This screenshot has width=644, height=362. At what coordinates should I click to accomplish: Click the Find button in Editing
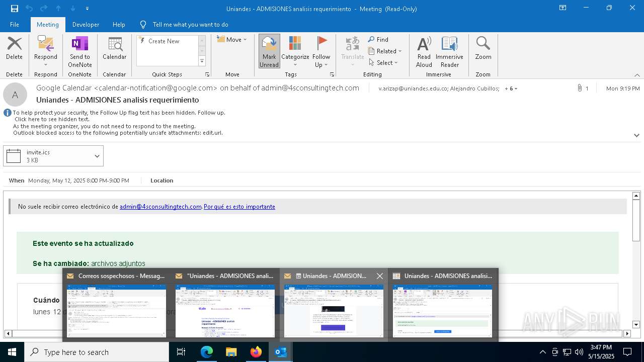[x=378, y=40]
